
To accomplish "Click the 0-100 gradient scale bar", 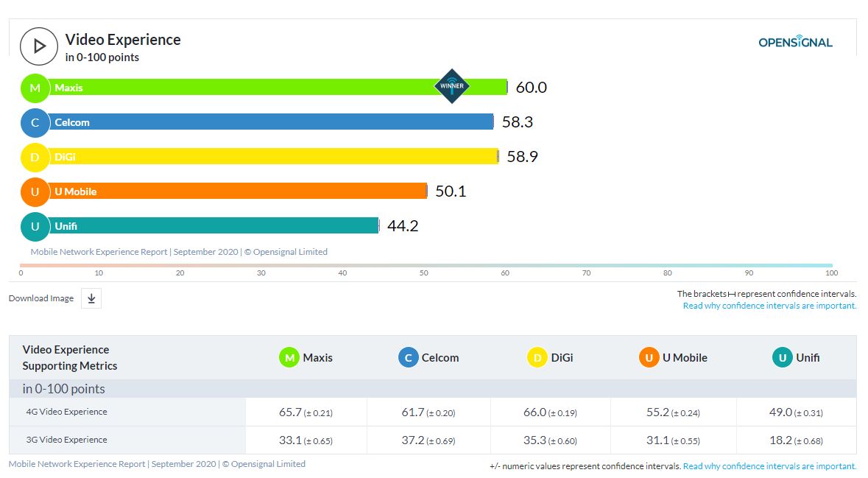I will pos(426,265).
